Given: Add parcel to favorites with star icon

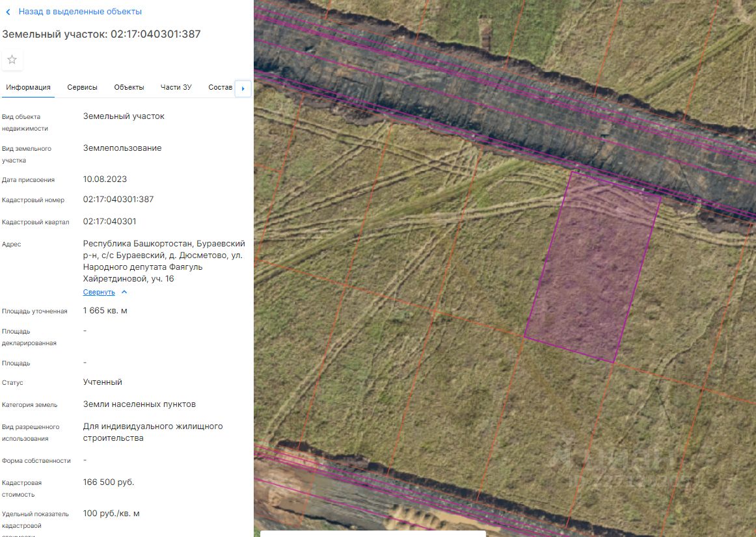Looking at the screenshot, I should click(x=12, y=60).
